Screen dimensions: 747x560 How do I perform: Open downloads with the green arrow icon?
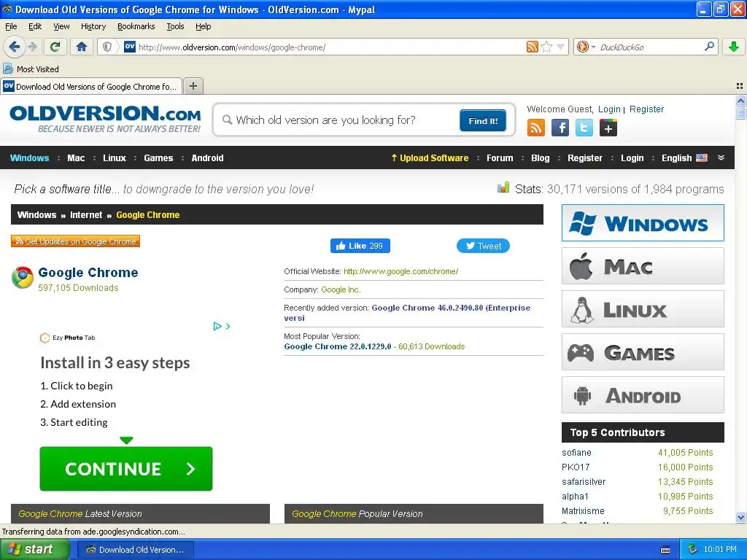(734, 47)
